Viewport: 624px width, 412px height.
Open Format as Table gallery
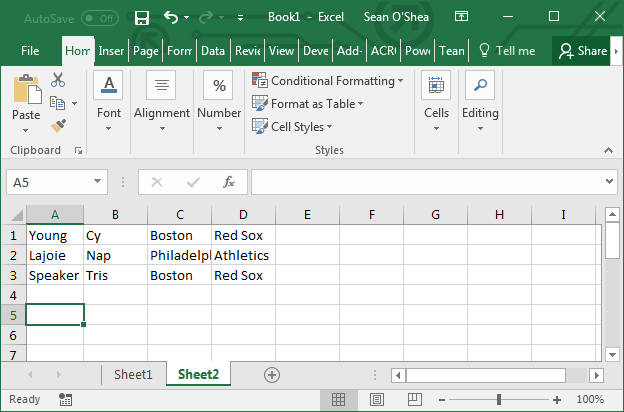308,104
